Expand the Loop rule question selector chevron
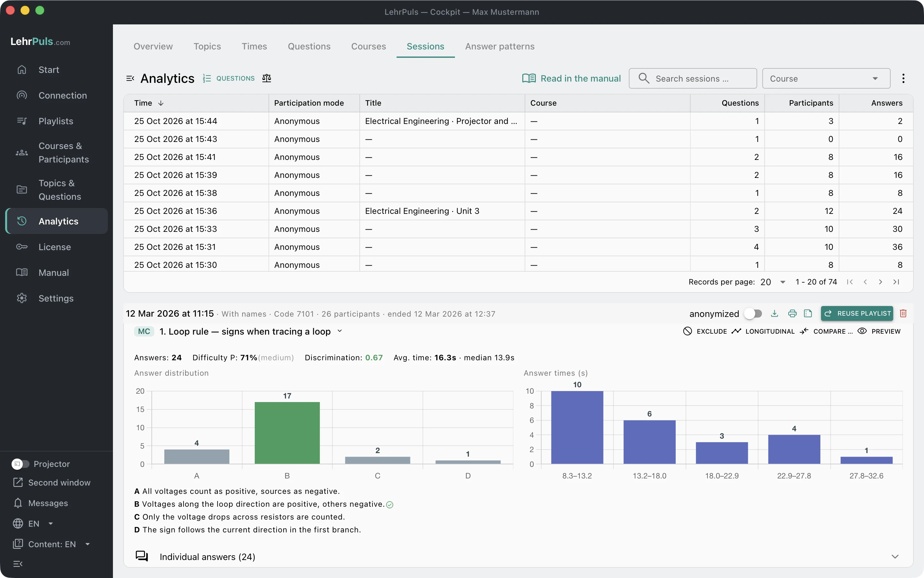Image resolution: width=924 pixels, height=578 pixels. pos(340,331)
